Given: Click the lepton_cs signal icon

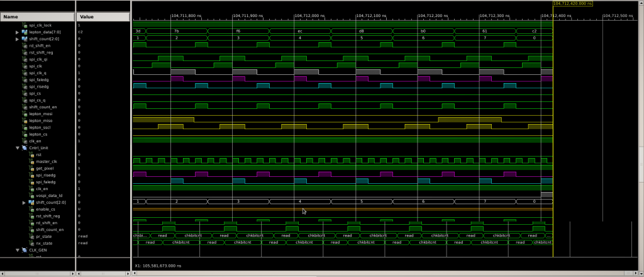Looking at the screenshot, I should point(25,134).
